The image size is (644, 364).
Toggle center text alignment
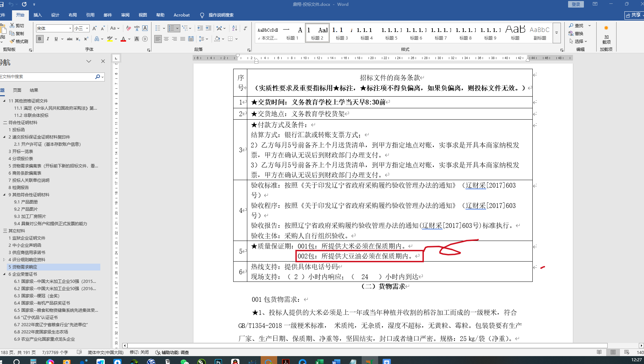click(x=166, y=39)
